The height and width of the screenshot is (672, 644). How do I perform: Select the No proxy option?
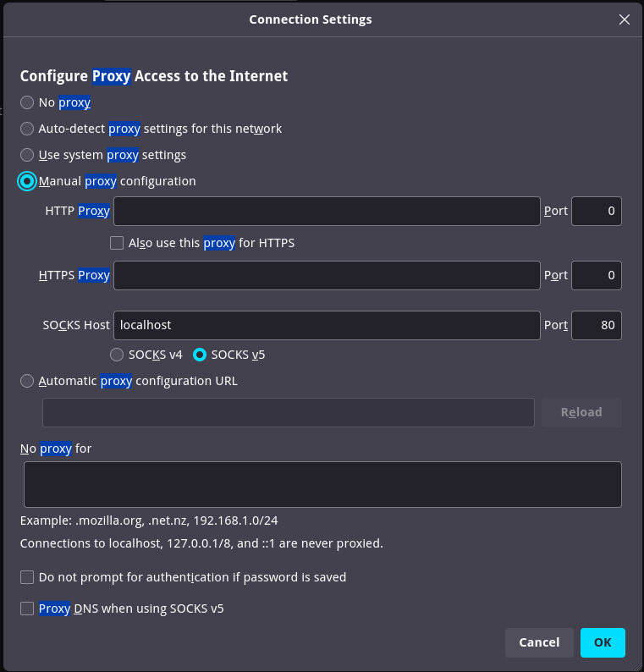(28, 102)
